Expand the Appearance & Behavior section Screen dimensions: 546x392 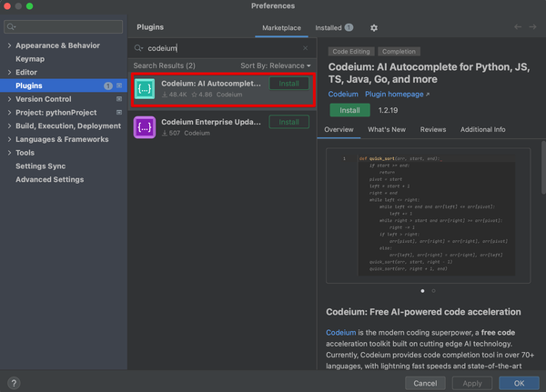pyautogui.click(x=9, y=45)
